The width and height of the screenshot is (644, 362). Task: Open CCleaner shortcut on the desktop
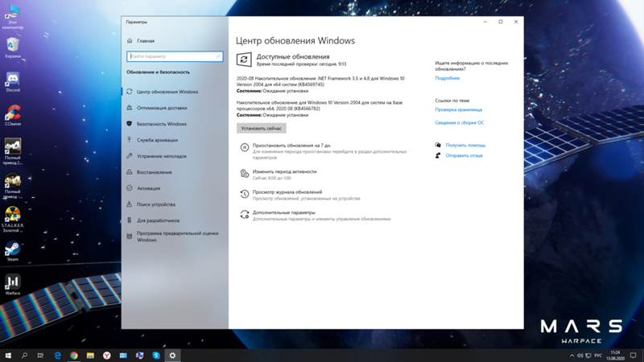click(x=13, y=115)
